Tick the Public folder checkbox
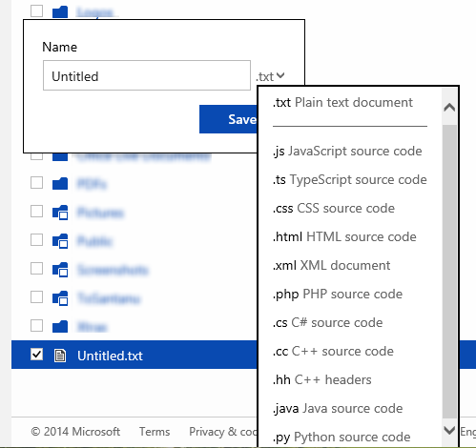The height and width of the screenshot is (448, 476). [x=36, y=239]
